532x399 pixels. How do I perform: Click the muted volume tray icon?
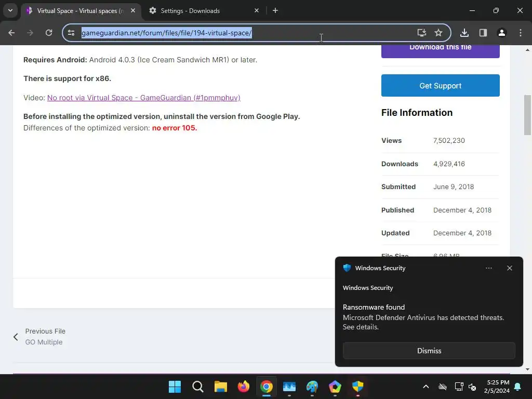(472, 387)
